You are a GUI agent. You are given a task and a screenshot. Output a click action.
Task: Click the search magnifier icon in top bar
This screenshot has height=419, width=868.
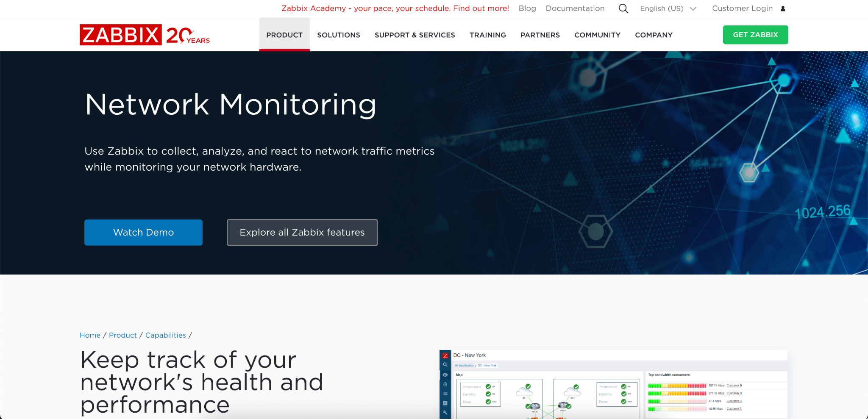[x=623, y=8]
